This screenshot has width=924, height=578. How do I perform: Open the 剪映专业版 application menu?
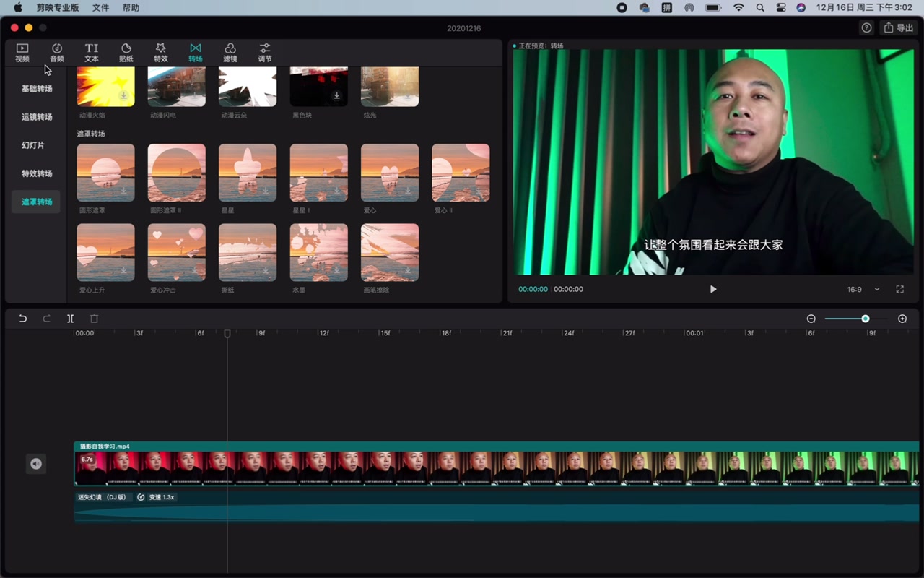pos(57,8)
